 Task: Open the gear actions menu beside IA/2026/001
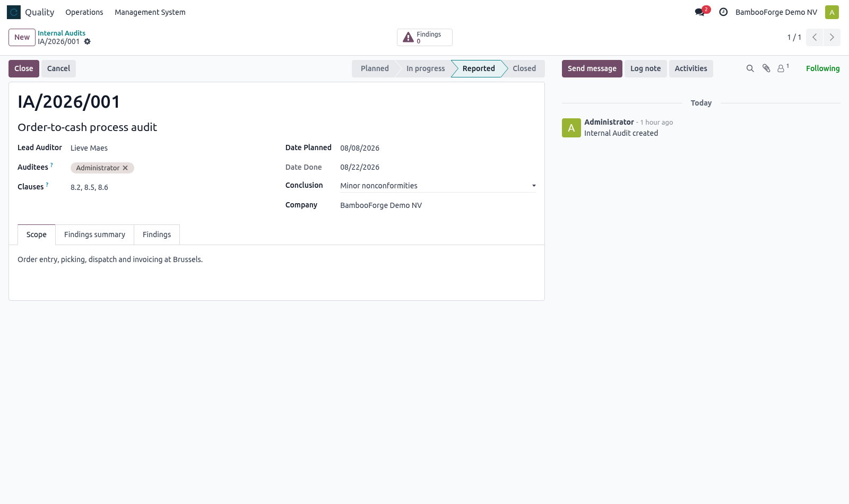[88, 41]
